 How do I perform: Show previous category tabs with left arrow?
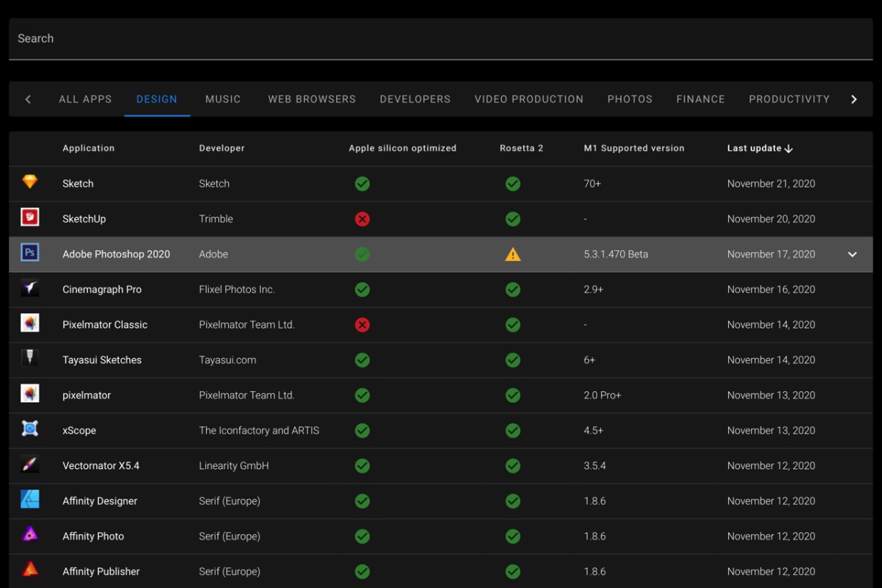[28, 99]
